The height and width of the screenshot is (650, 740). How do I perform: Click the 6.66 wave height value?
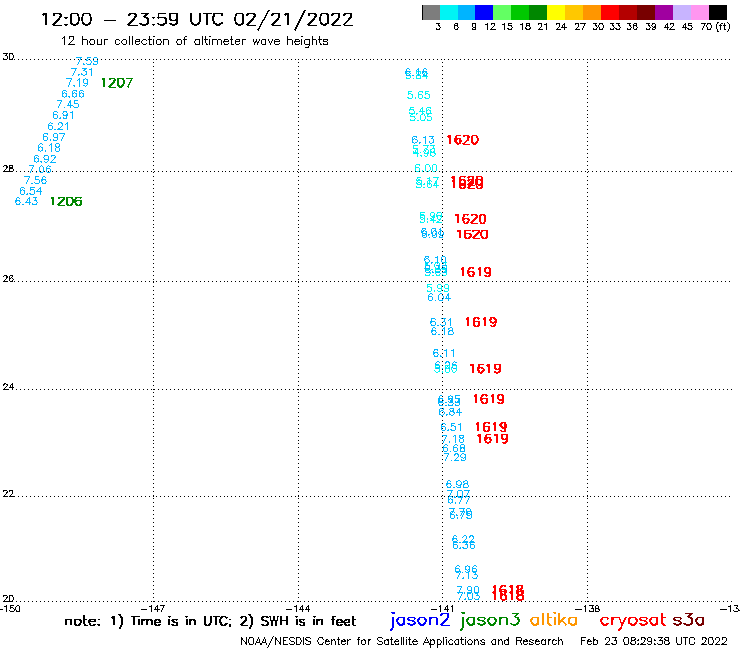pyautogui.click(x=73, y=94)
